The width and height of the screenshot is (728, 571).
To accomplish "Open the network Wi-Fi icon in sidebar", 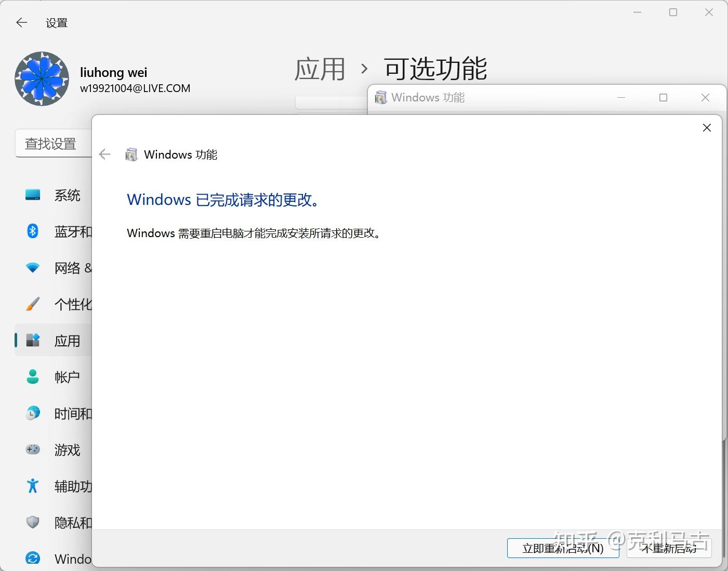I will (x=33, y=268).
